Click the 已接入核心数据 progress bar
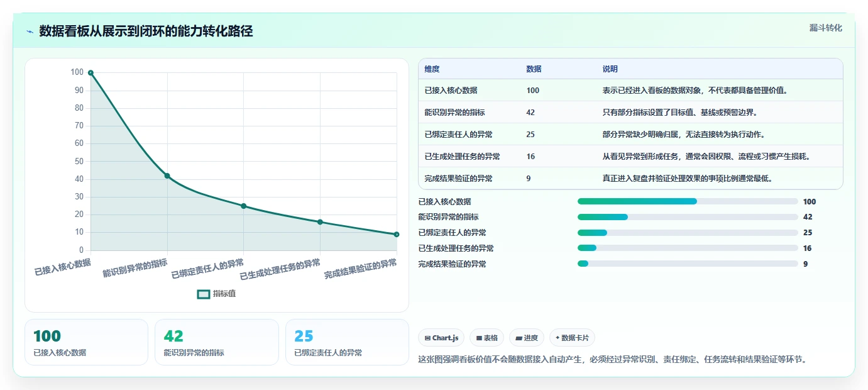868x390 pixels. pyautogui.click(x=688, y=201)
